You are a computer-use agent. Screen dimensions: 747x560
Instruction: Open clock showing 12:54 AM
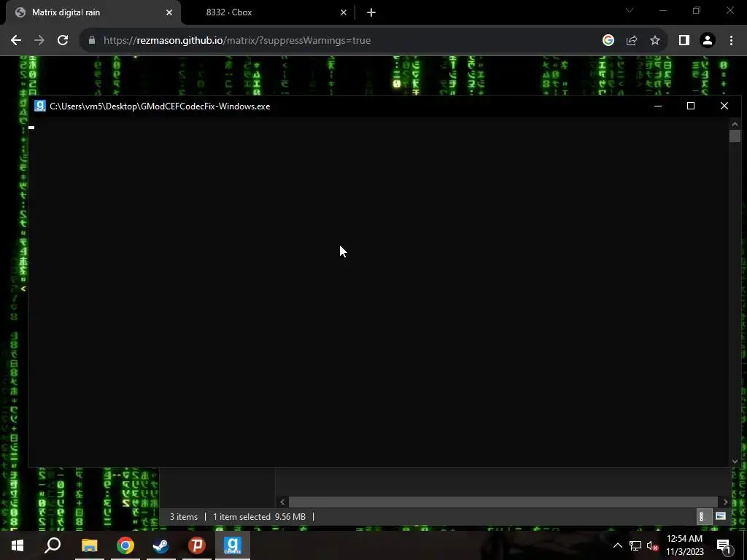click(x=684, y=545)
